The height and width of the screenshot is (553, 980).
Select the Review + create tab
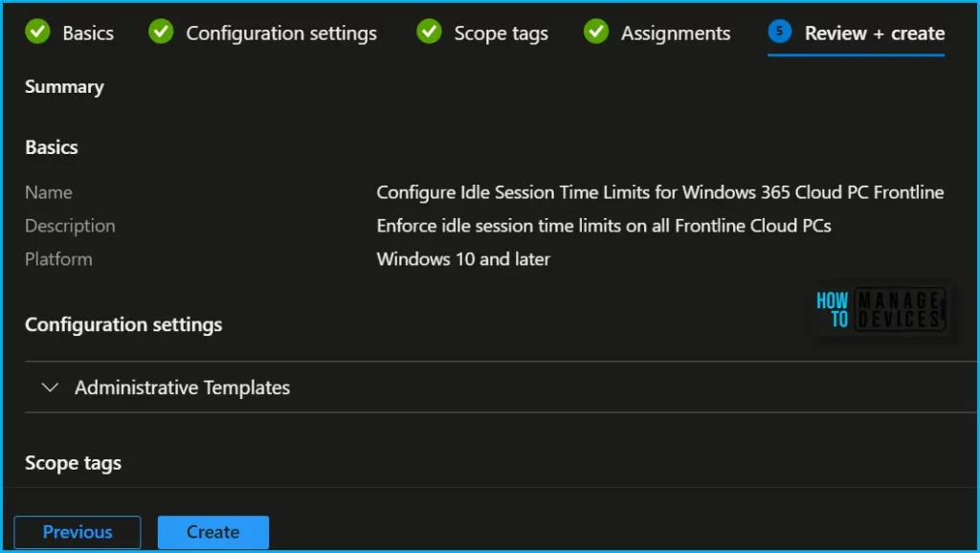pos(875,33)
